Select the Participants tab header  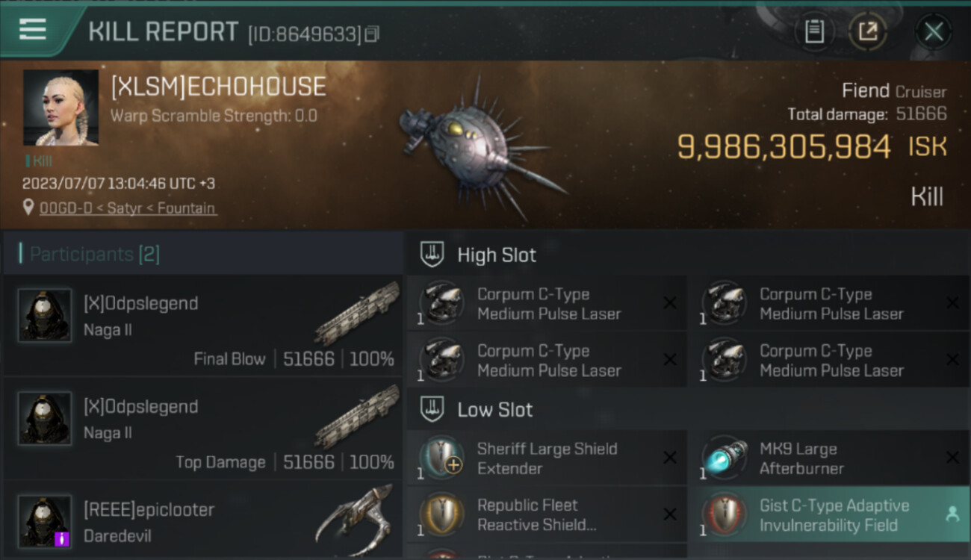click(x=94, y=255)
